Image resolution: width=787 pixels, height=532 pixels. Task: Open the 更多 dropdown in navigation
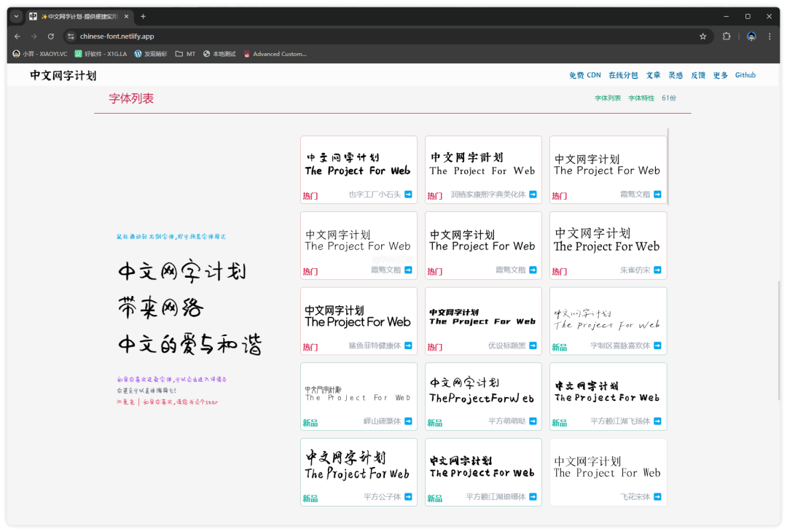click(x=720, y=75)
